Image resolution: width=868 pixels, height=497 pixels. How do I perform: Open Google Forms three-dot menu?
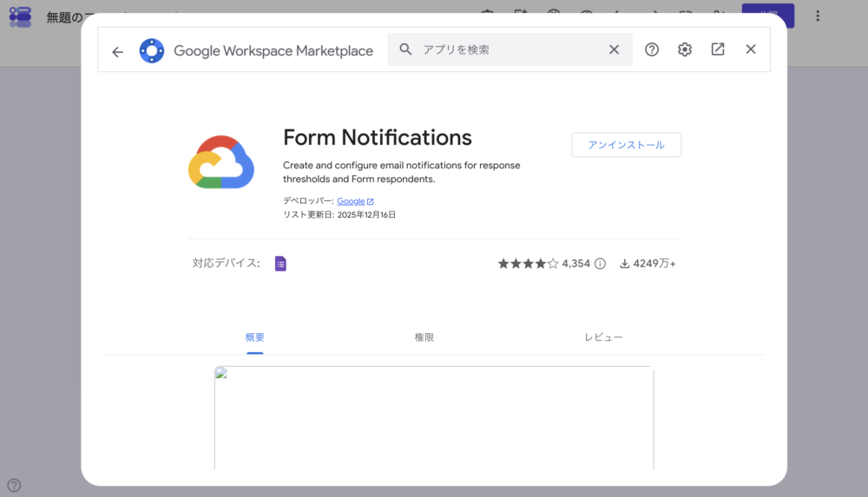coord(818,16)
